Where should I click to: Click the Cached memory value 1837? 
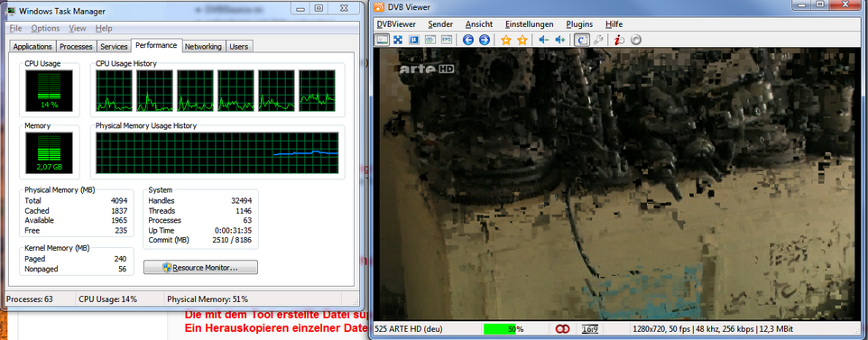coord(119,211)
